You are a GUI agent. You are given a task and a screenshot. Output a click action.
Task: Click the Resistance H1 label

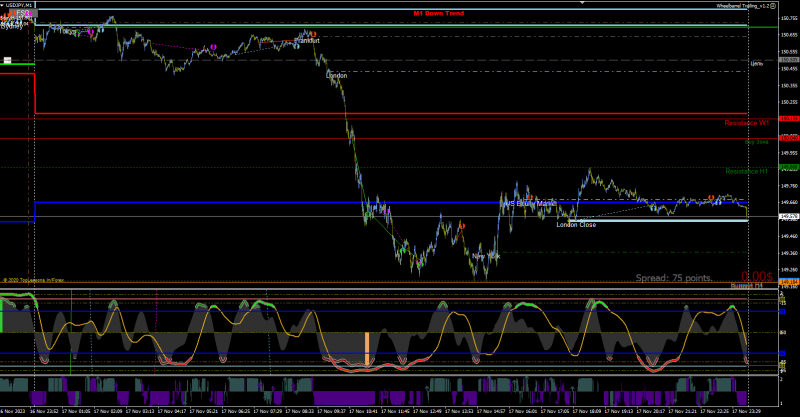(x=746, y=171)
